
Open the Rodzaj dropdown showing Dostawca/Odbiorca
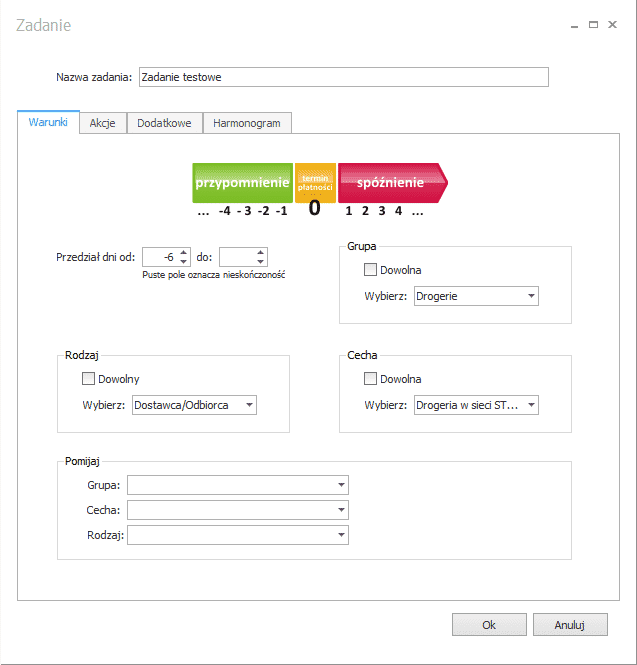coord(194,405)
